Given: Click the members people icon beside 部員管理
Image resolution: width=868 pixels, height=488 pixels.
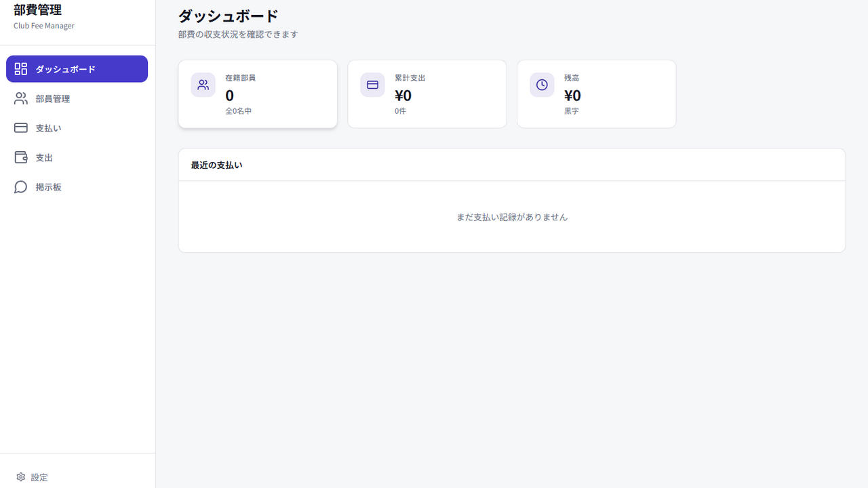Looking at the screenshot, I should (21, 98).
